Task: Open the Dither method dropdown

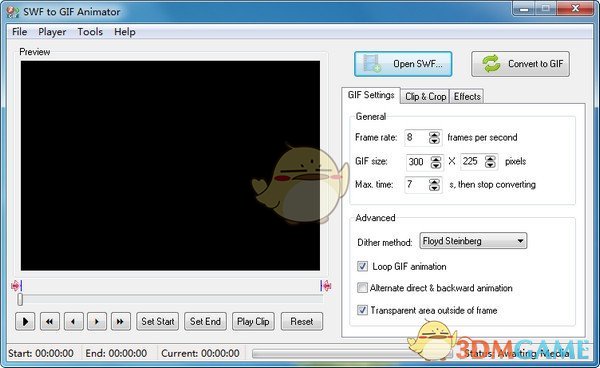Action: (x=473, y=241)
